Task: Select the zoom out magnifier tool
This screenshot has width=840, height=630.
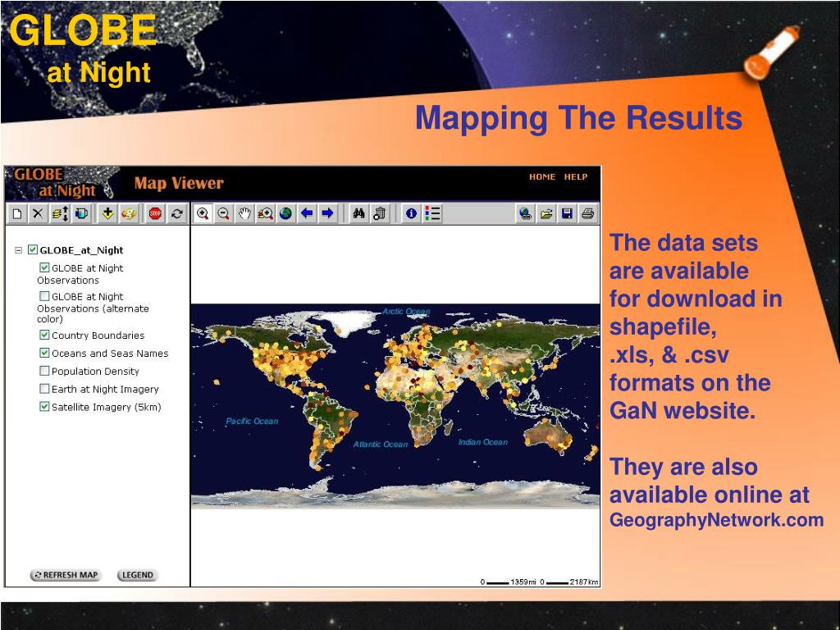Action: (x=223, y=214)
